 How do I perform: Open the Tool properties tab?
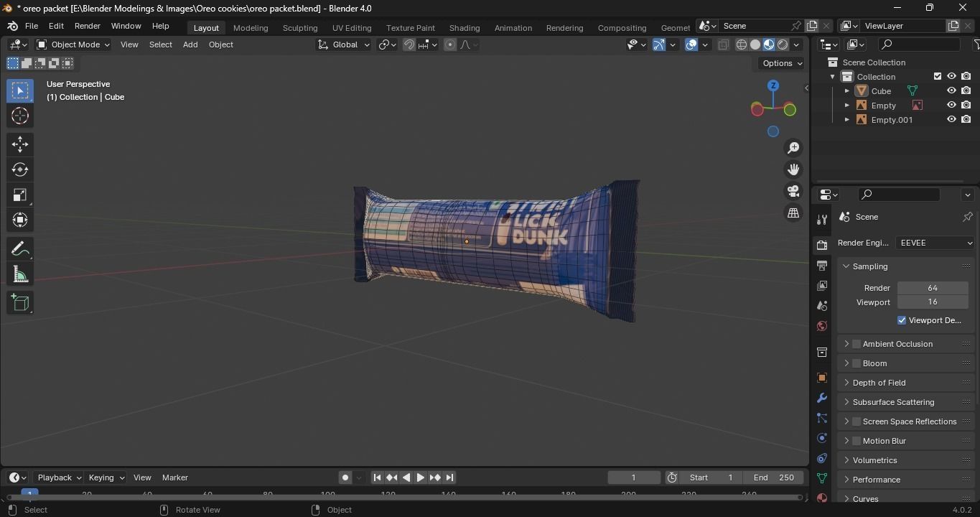coord(822,220)
